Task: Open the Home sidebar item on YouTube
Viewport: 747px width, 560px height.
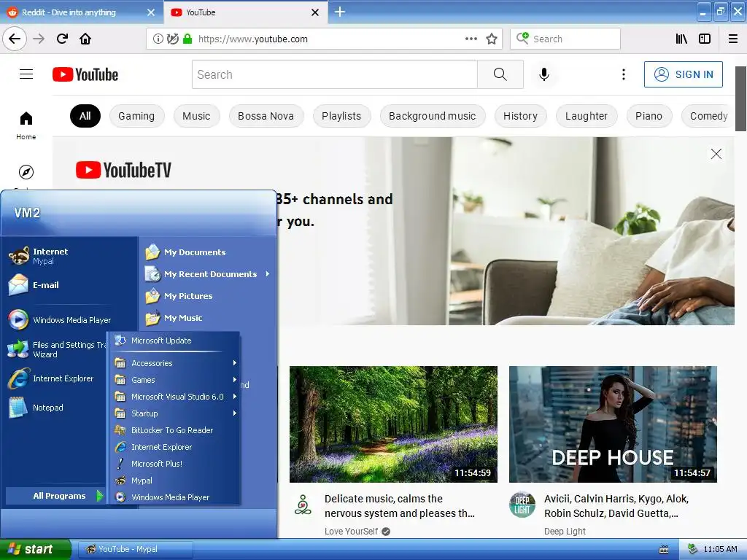Action: pyautogui.click(x=26, y=125)
